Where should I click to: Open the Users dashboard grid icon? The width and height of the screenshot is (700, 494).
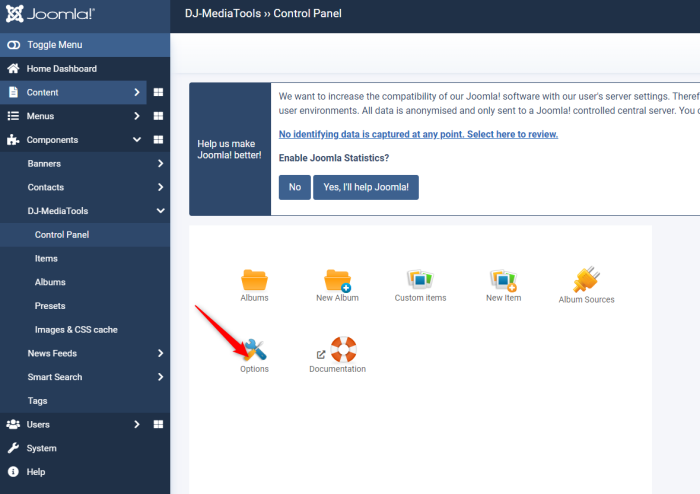coord(158,424)
